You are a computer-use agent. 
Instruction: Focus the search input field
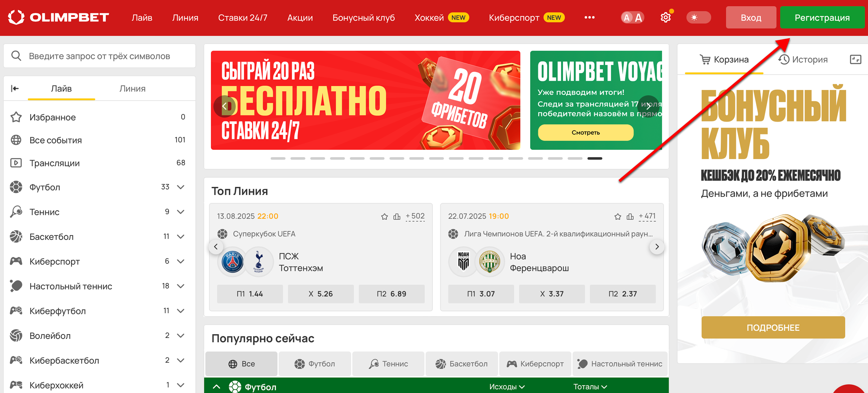coord(99,56)
